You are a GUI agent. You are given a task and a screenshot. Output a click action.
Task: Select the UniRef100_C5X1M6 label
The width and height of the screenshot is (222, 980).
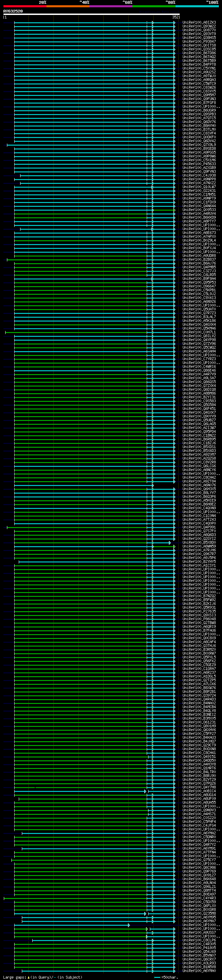(199, 160)
